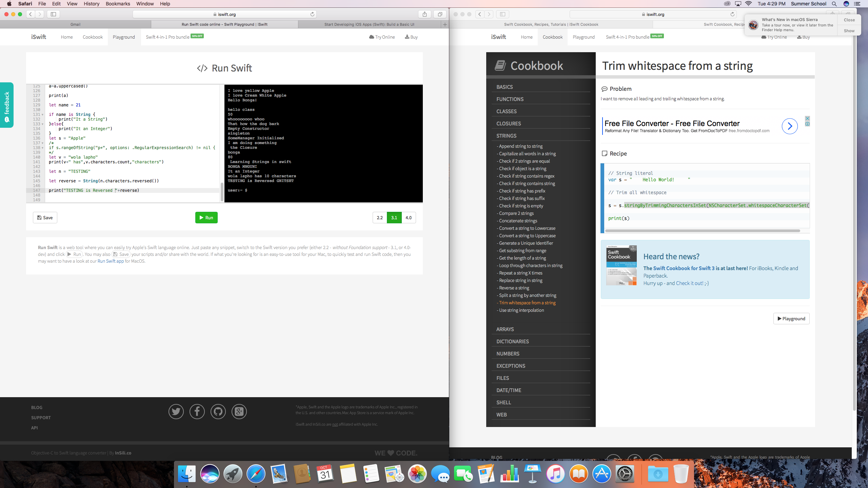
Task: Open App Store from the dock
Action: [x=601, y=474]
